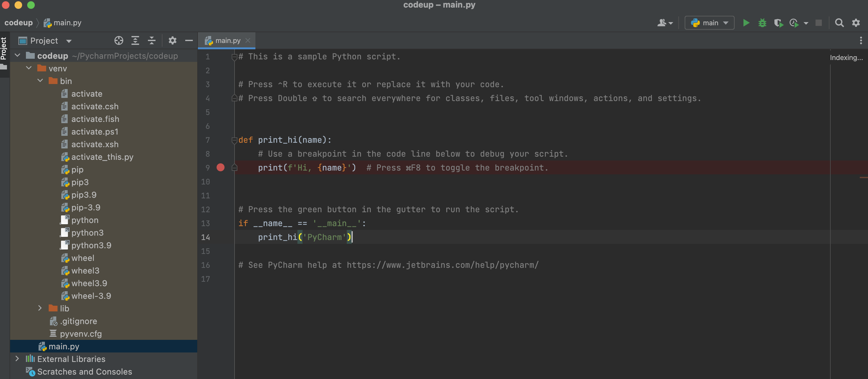Open the main run configuration dropdown
Image resolution: width=868 pixels, height=379 pixels.
[709, 23]
